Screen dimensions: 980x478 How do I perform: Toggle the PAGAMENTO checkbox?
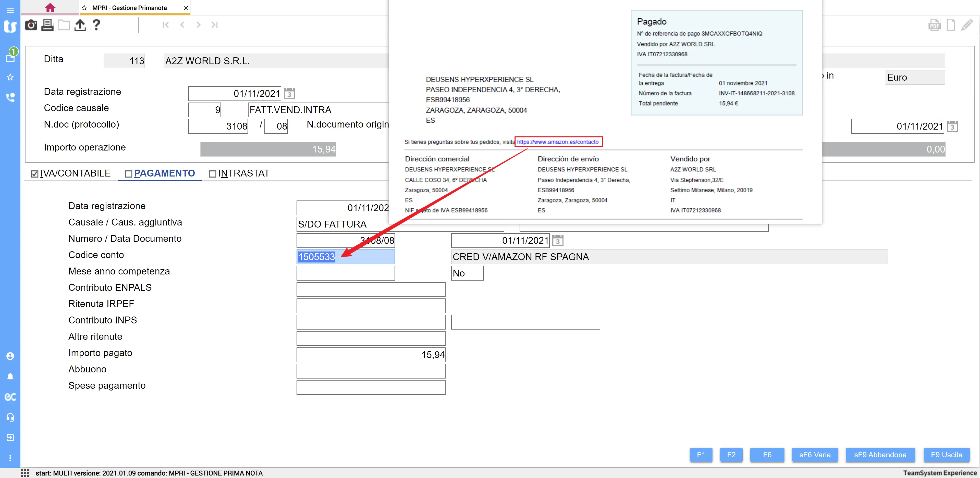(129, 174)
